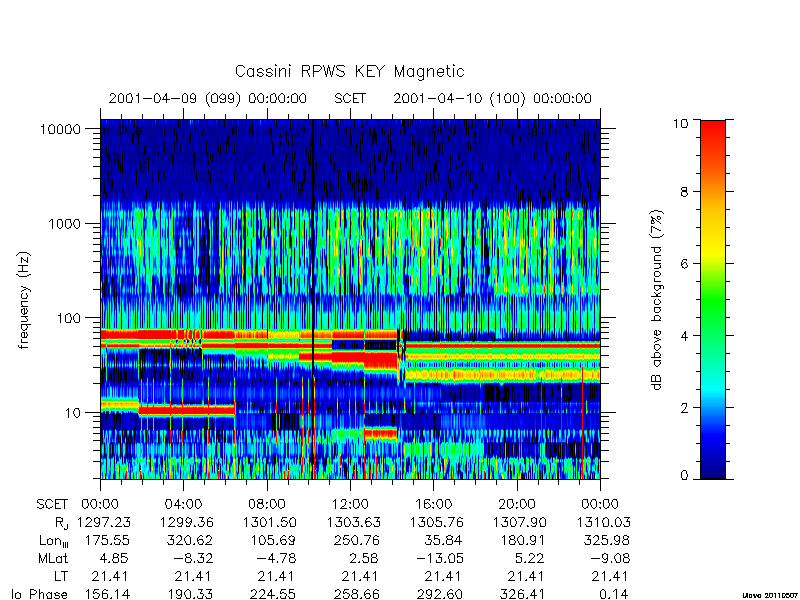The width and height of the screenshot is (800, 600).
Task: Click the longitude value 325.98
Action: [606, 540]
